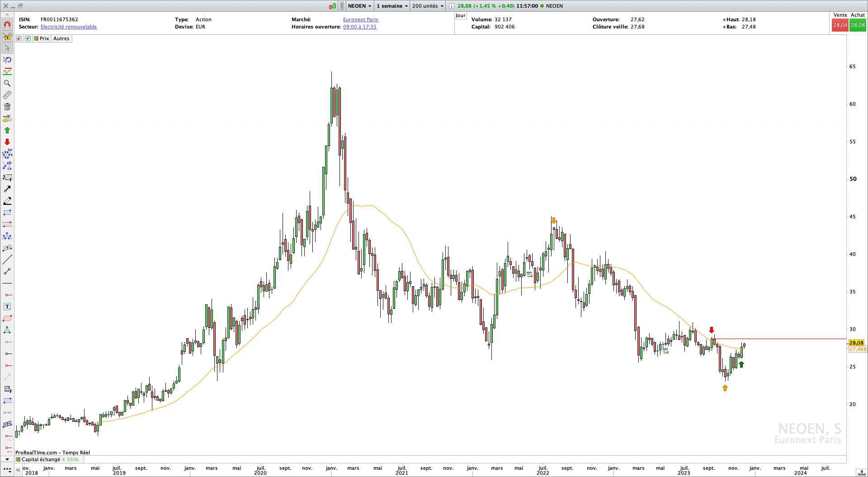Select the red horizontal band zone tool
Image resolution: width=868 pixels, height=477 pixels.
tap(7, 224)
